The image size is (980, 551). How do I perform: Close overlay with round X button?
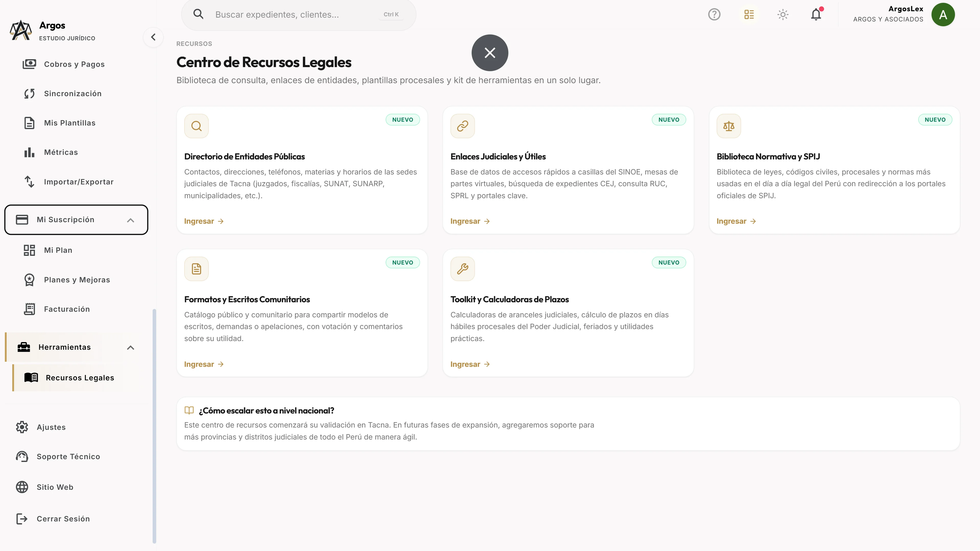(490, 53)
